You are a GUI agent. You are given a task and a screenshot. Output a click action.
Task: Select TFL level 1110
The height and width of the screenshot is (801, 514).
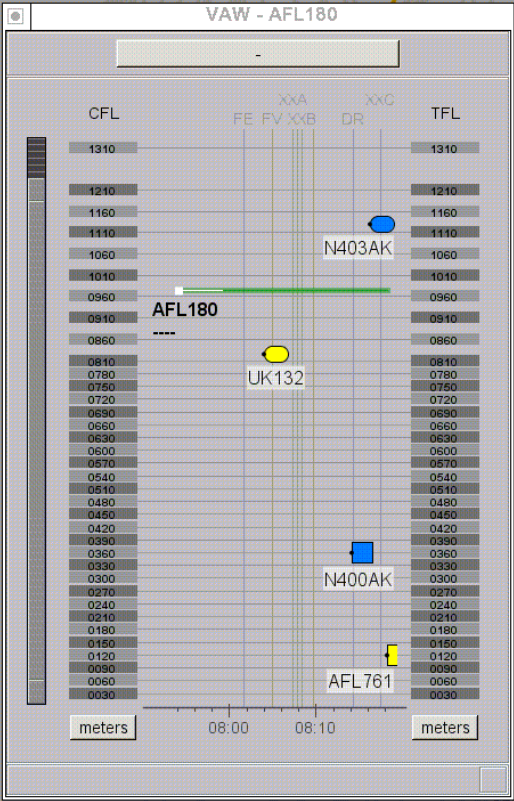click(445, 232)
